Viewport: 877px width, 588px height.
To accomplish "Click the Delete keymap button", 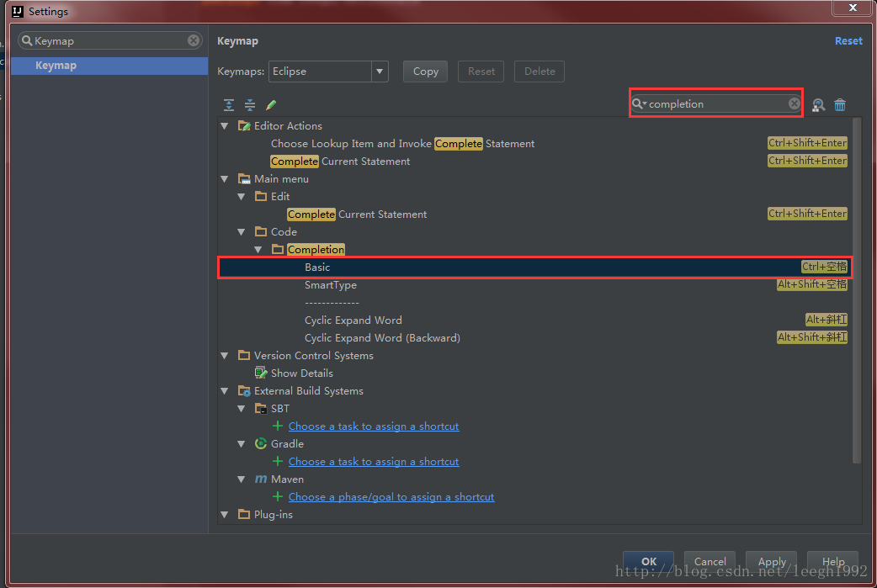I will coord(539,72).
